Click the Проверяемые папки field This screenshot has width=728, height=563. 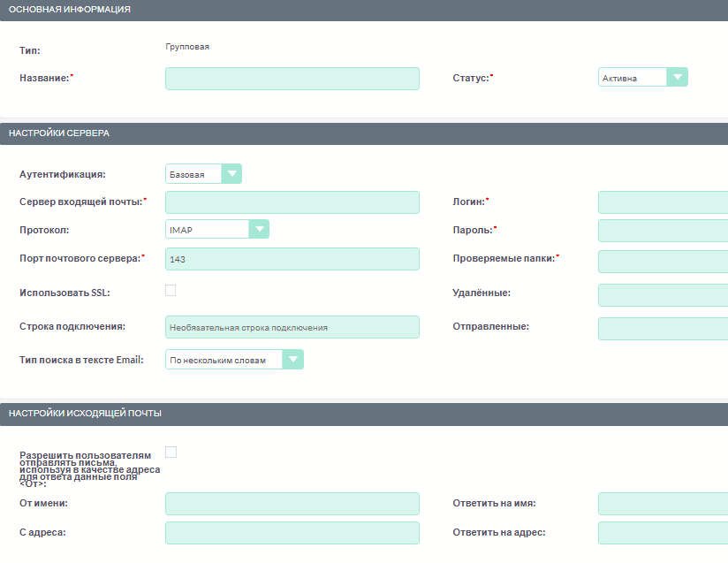pyautogui.click(x=663, y=261)
